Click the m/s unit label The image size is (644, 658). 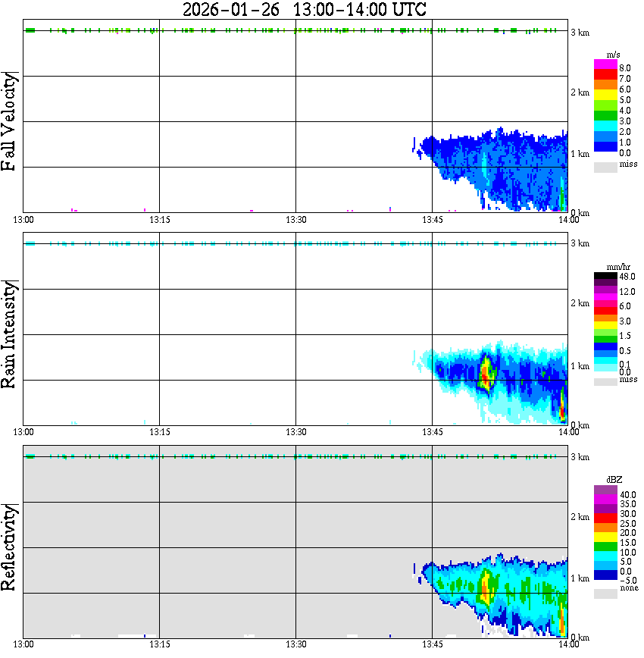613,55
